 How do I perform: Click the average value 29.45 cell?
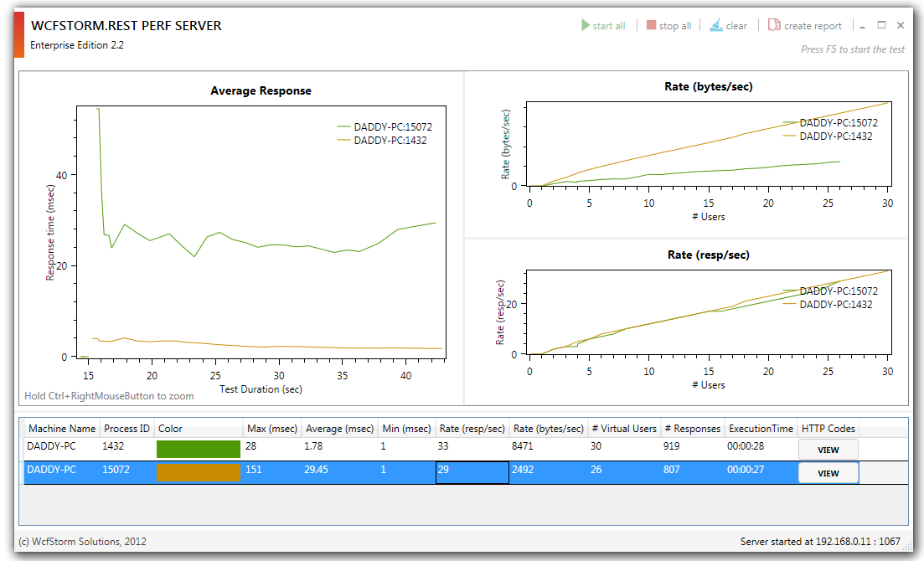(339, 472)
